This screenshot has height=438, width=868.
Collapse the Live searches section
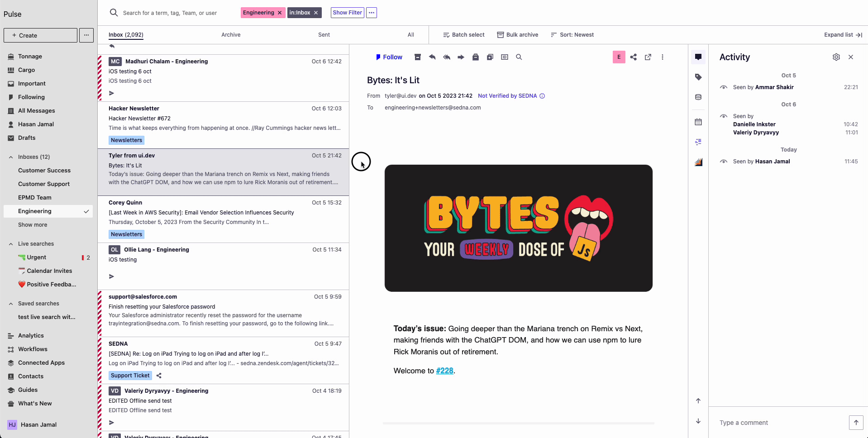coord(11,244)
